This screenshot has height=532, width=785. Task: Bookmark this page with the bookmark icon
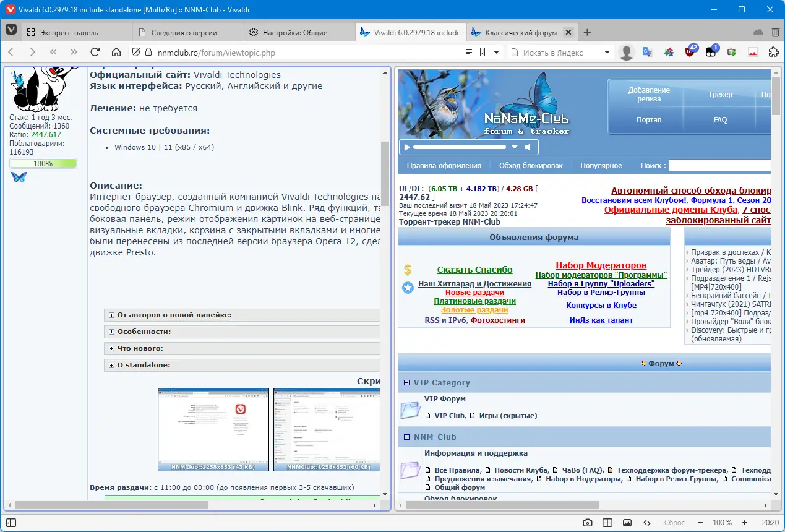[483, 53]
